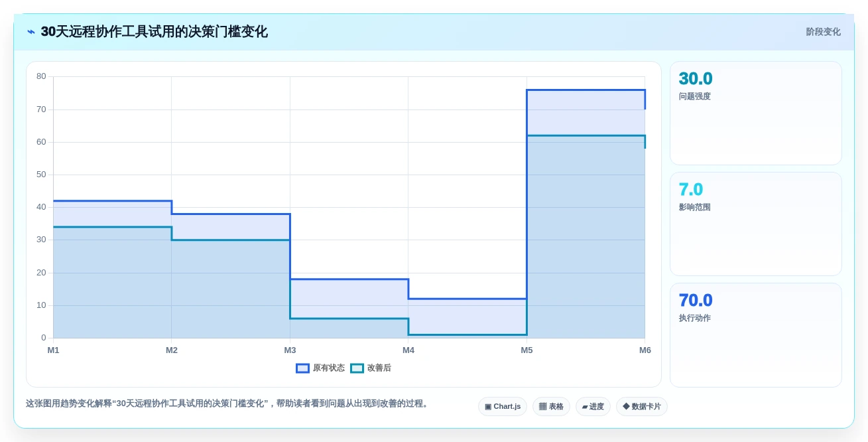Screen dimensions: 868x442
Task: Click the M3 axis label
Action: (x=290, y=350)
